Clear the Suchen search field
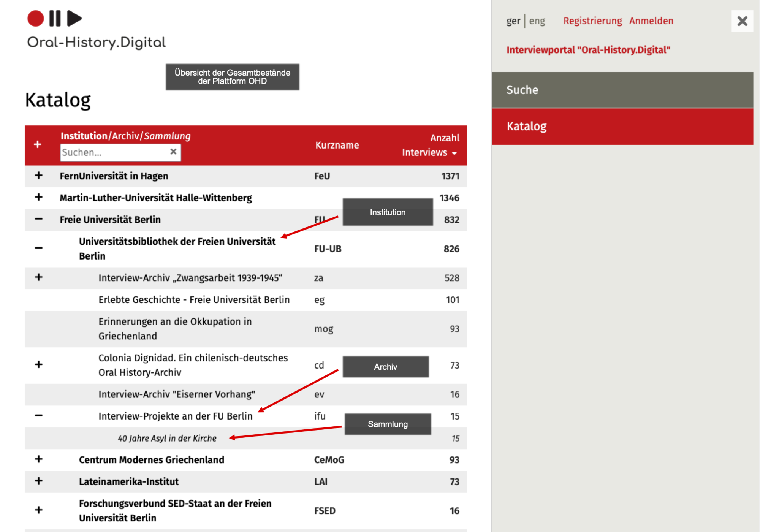Screen dimensions: 760x532 pyautogui.click(x=173, y=152)
